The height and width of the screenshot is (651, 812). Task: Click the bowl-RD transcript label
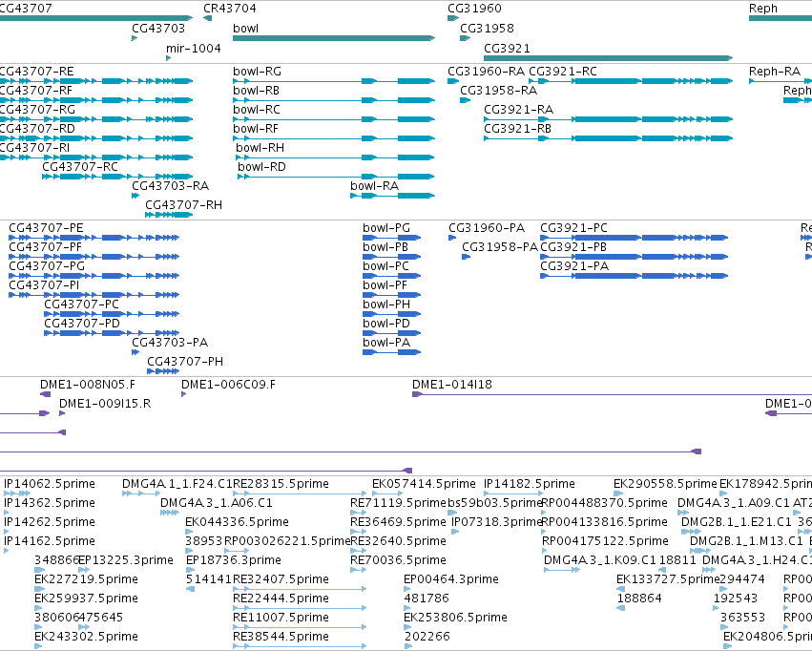[262, 167]
